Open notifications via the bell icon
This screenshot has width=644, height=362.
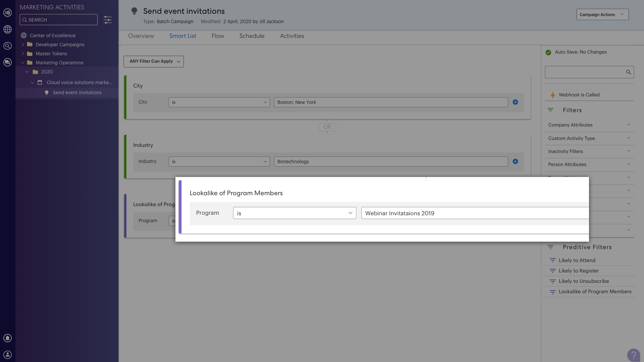click(7, 338)
